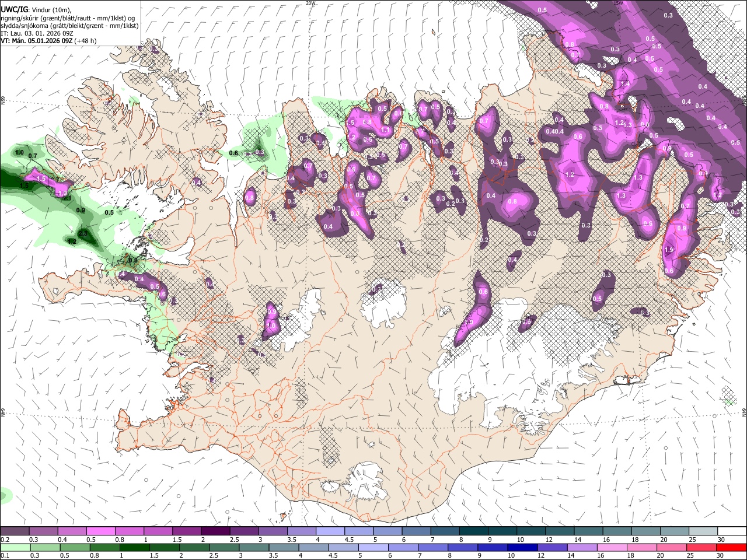Click the snow legend swatch between 0.5 and 0.8
Image resolution: width=747 pixels, height=560 pixels.
[x=100, y=531]
